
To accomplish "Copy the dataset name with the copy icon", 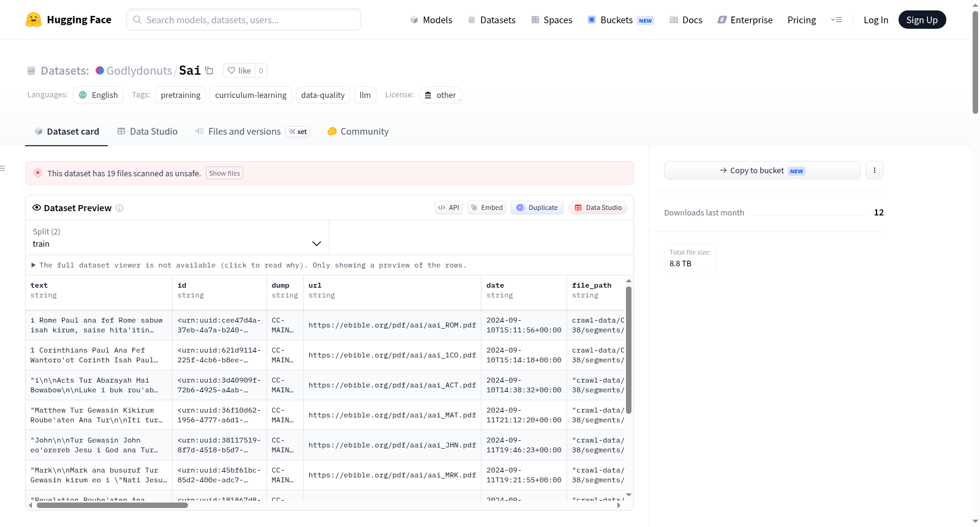I will click(x=209, y=70).
